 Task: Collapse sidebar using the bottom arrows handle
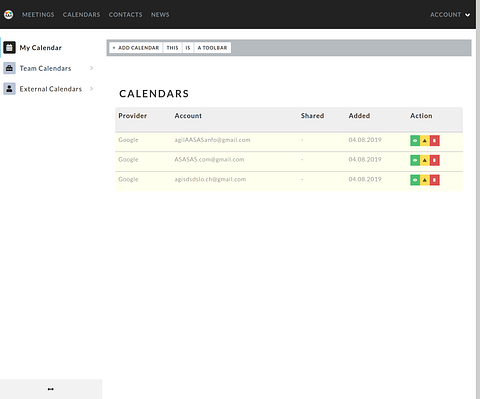click(51, 389)
